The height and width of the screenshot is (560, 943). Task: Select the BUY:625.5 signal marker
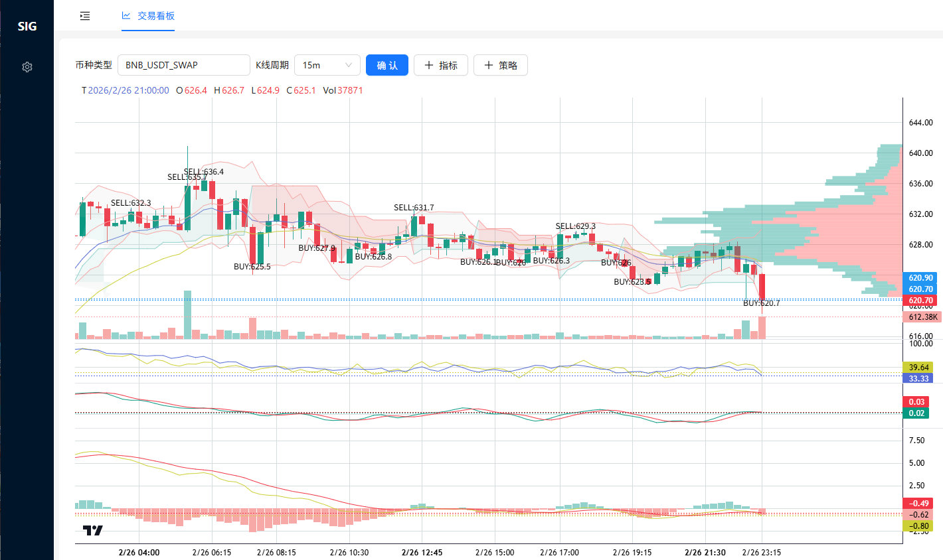252,267
